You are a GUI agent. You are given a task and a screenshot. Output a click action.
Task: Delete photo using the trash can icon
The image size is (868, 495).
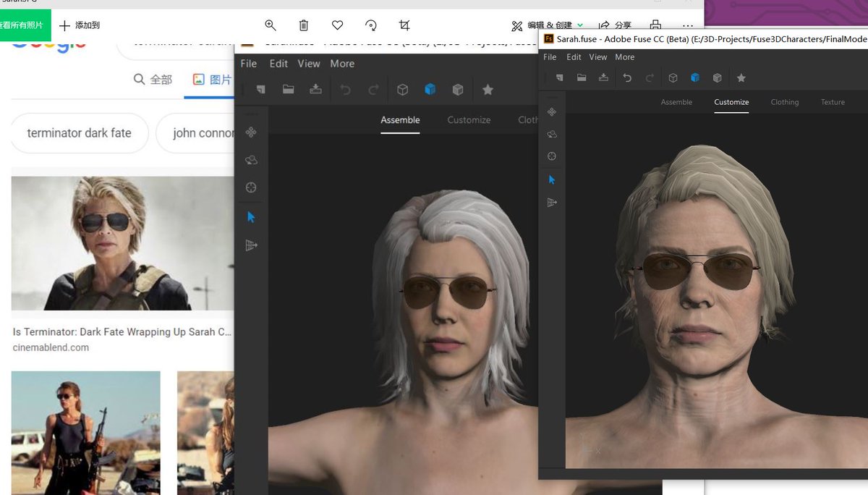(x=304, y=25)
